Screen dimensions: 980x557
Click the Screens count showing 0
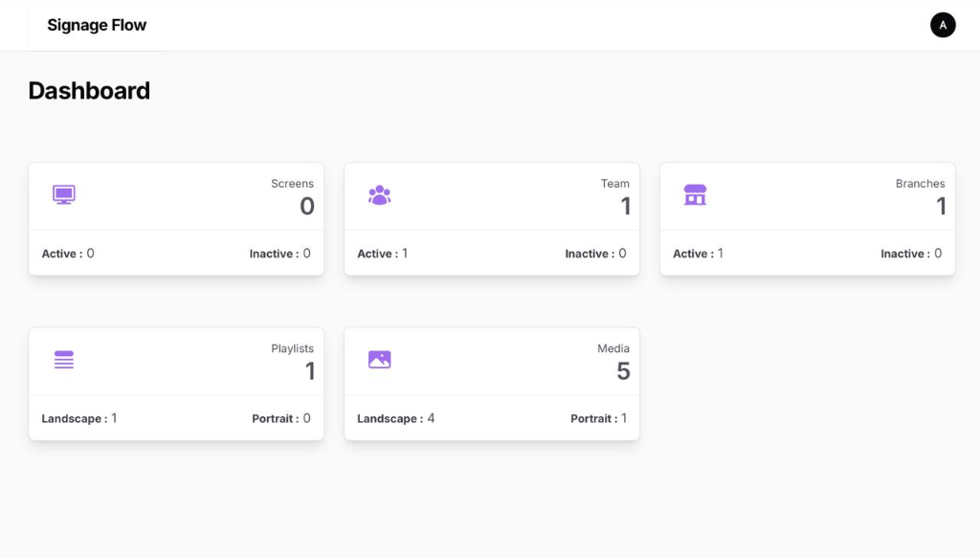pyautogui.click(x=307, y=206)
